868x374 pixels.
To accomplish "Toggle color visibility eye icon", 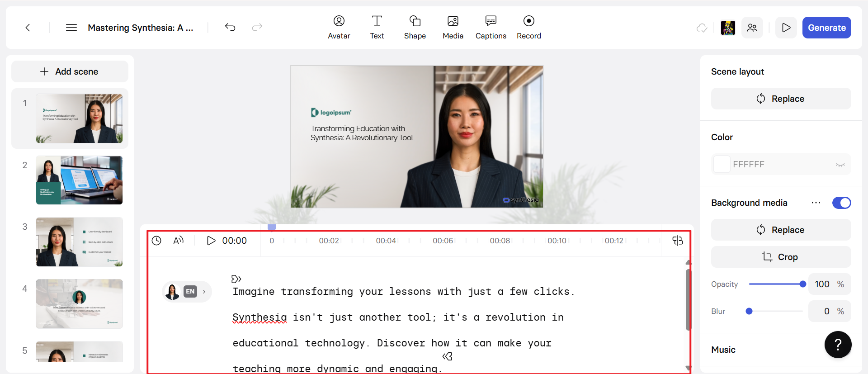I will [x=840, y=165].
